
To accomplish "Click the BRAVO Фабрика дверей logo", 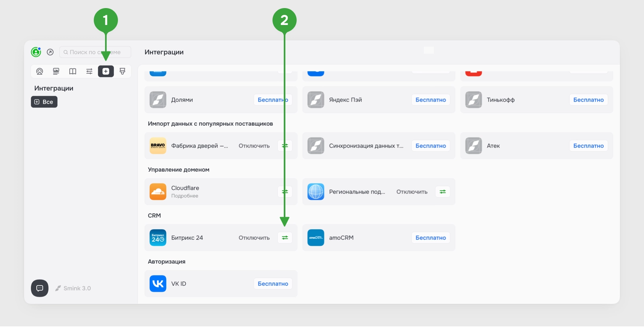I will coord(158,146).
